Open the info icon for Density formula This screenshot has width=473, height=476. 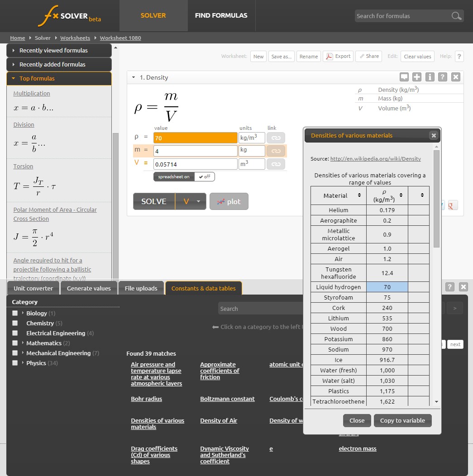coord(430,77)
